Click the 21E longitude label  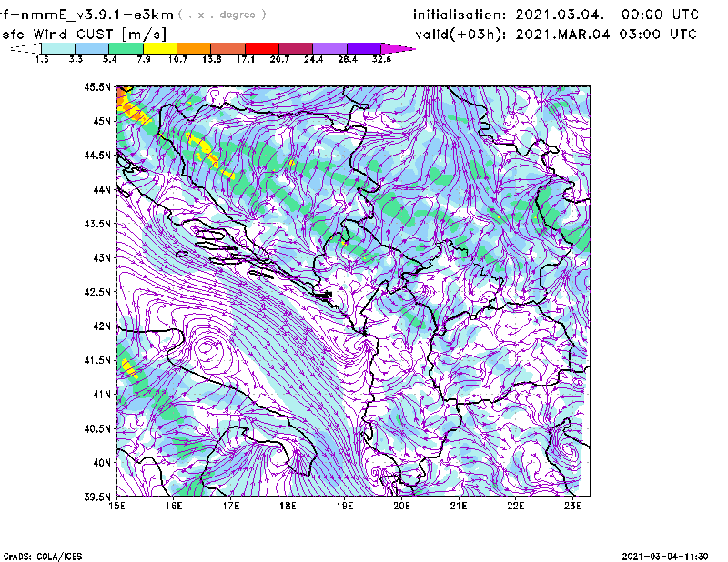pyautogui.click(x=459, y=506)
